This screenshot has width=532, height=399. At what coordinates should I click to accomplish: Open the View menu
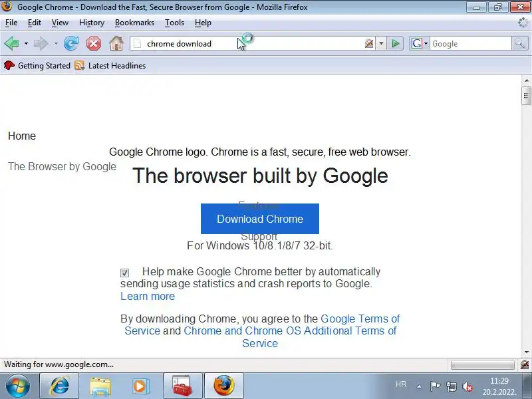60,23
